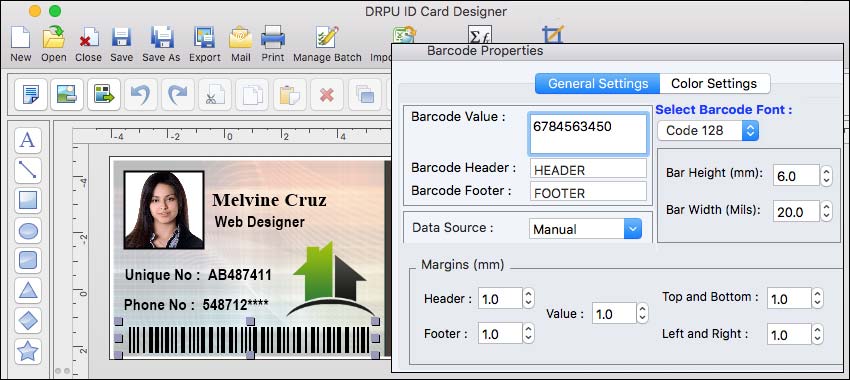Click the Value margin field
850x380 pixels.
click(614, 313)
